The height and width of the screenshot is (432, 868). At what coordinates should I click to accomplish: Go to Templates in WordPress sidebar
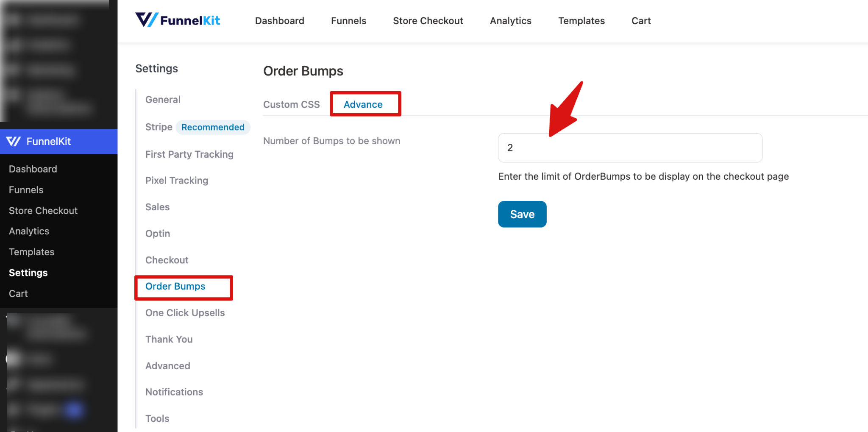click(x=32, y=252)
